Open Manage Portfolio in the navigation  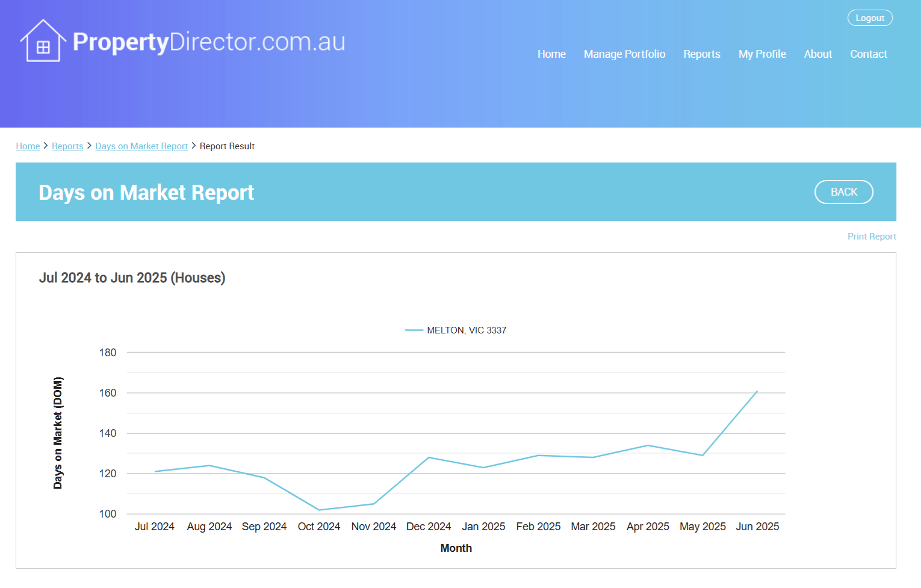coord(624,54)
